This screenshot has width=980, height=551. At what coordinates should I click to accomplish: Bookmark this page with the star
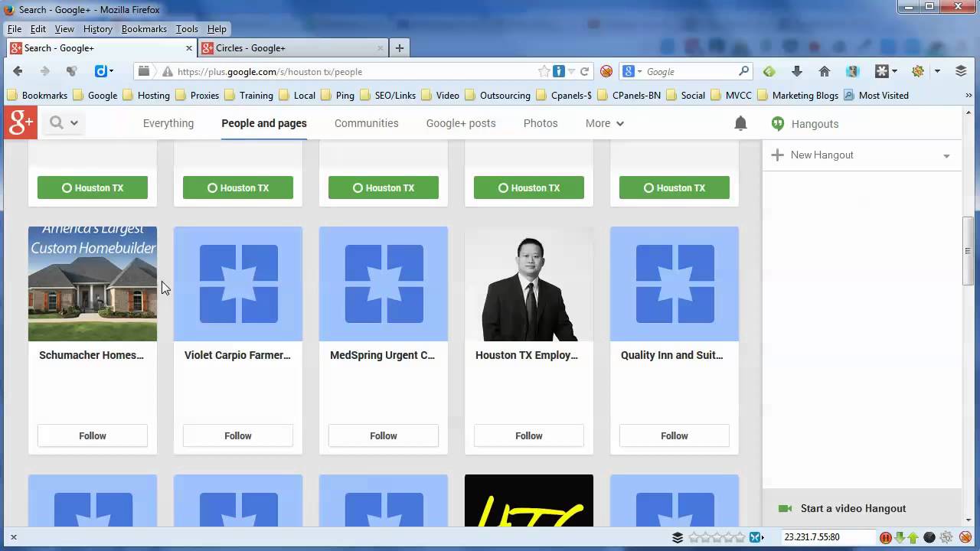pos(544,71)
